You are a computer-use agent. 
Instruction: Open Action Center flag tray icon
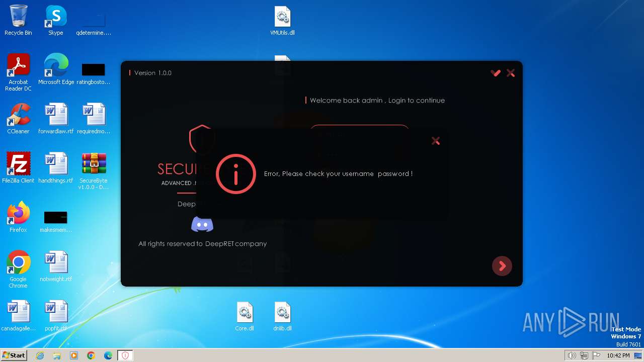tap(596, 355)
